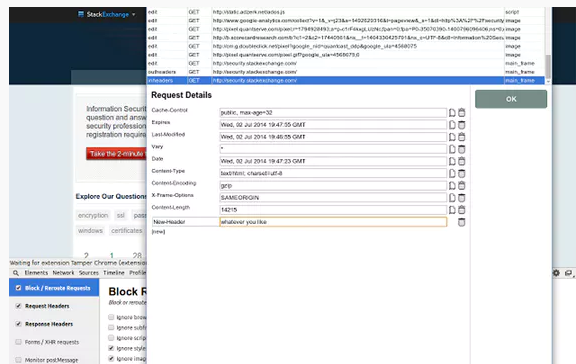
Task: Click the DevTools search magnifier icon
Action: 15,273
